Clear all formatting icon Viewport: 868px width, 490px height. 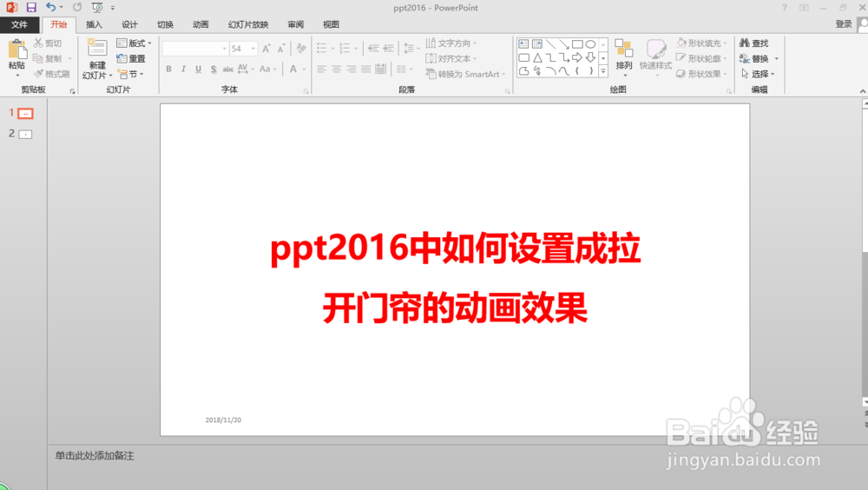pos(301,49)
